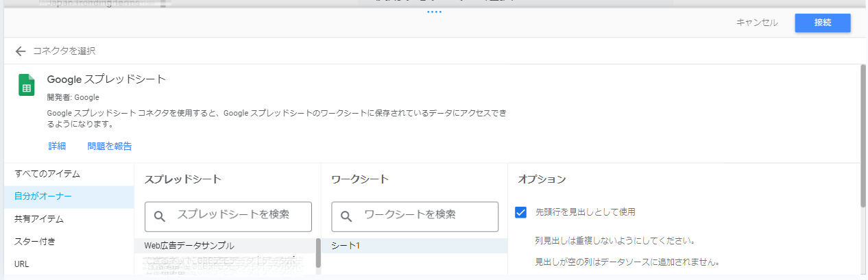Click the 問題を報告 link
Screen dimensions: 868x280
(x=110, y=146)
